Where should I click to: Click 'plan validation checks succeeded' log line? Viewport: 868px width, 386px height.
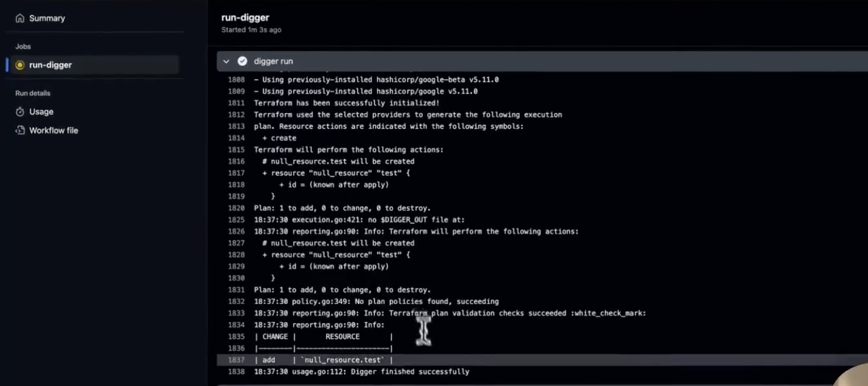coord(450,313)
